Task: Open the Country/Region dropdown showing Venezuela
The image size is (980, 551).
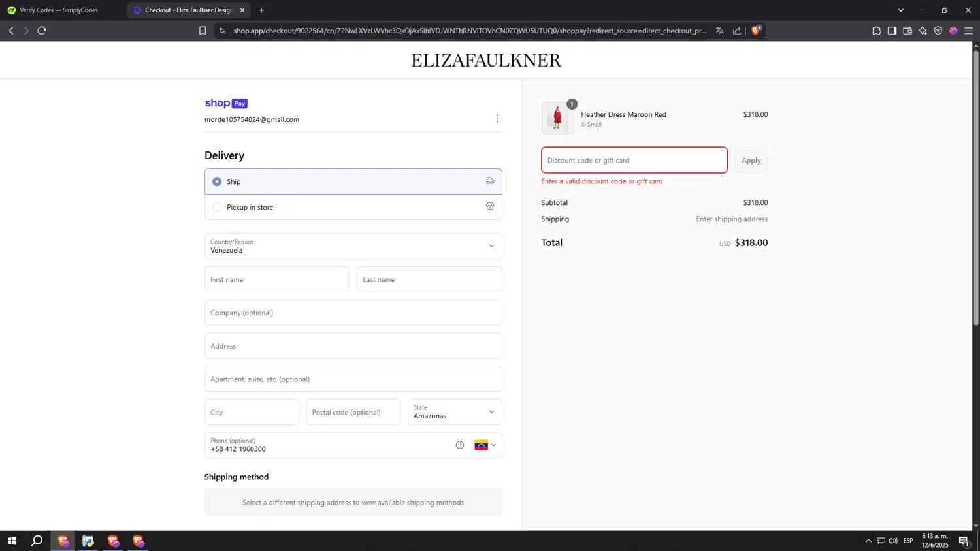Action: 353,246
